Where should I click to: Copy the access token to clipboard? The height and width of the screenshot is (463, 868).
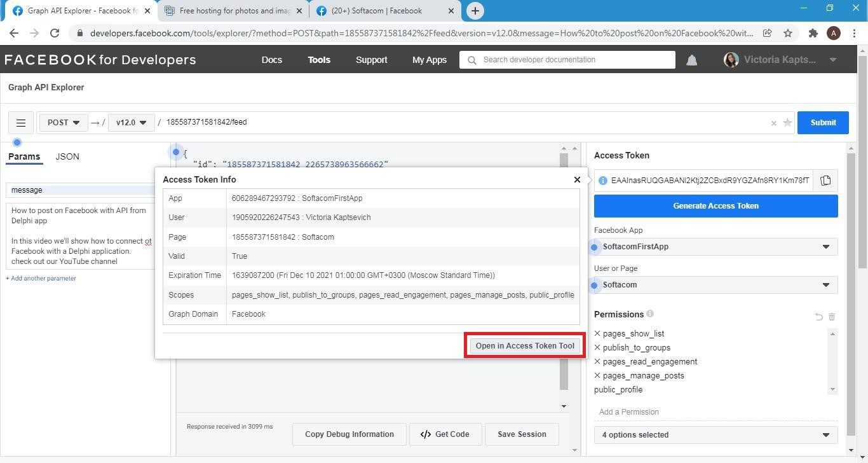[825, 181]
